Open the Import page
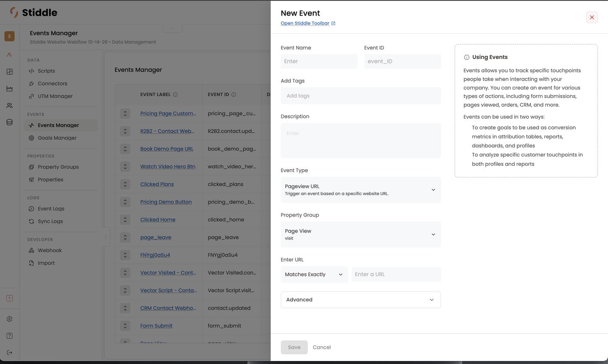This screenshot has height=364, width=608. click(x=46, y=263)
